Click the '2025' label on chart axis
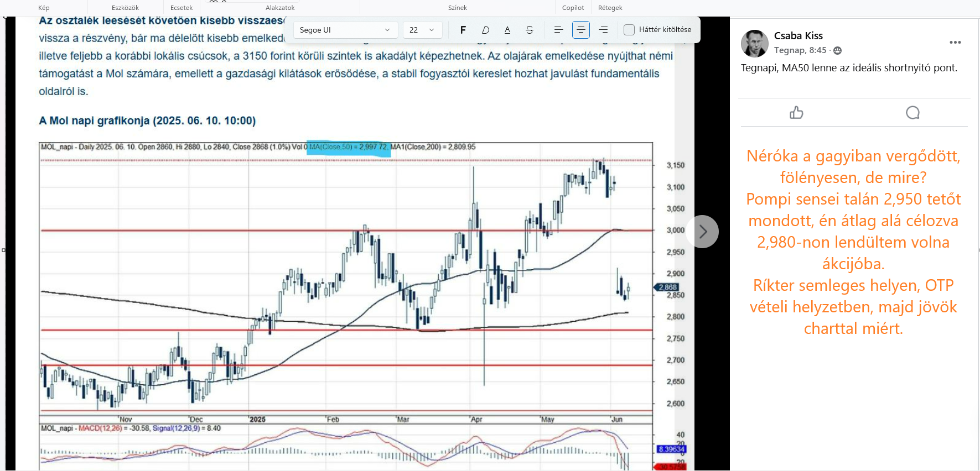 [258, 420]
